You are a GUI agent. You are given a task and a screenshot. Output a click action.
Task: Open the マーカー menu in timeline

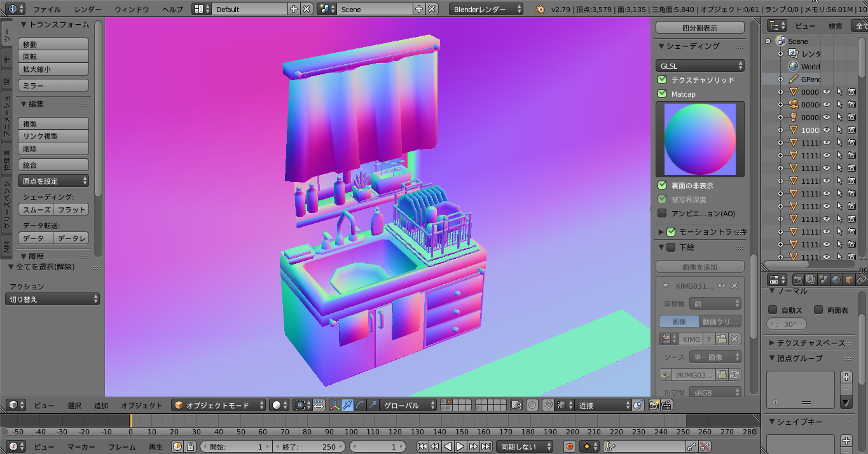coord(81,446)
